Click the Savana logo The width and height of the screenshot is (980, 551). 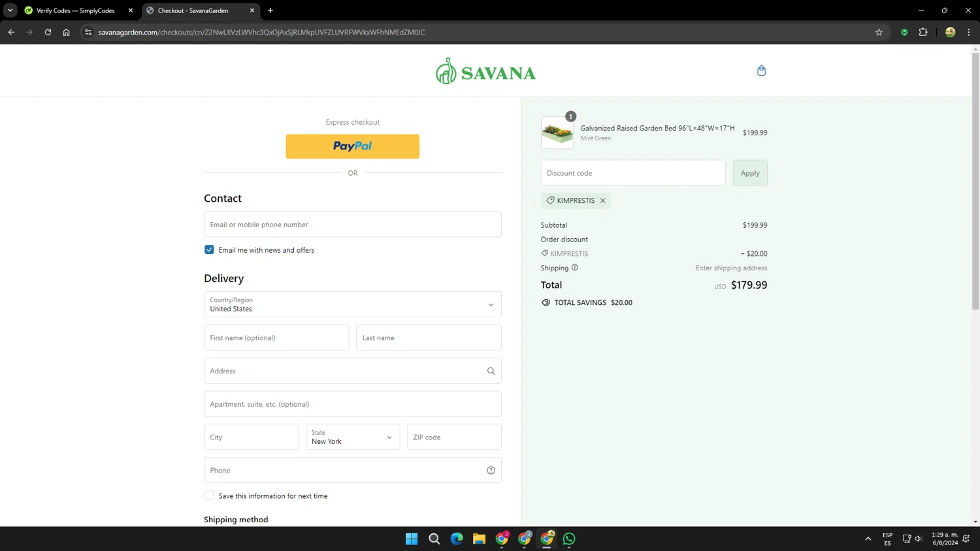485,71
